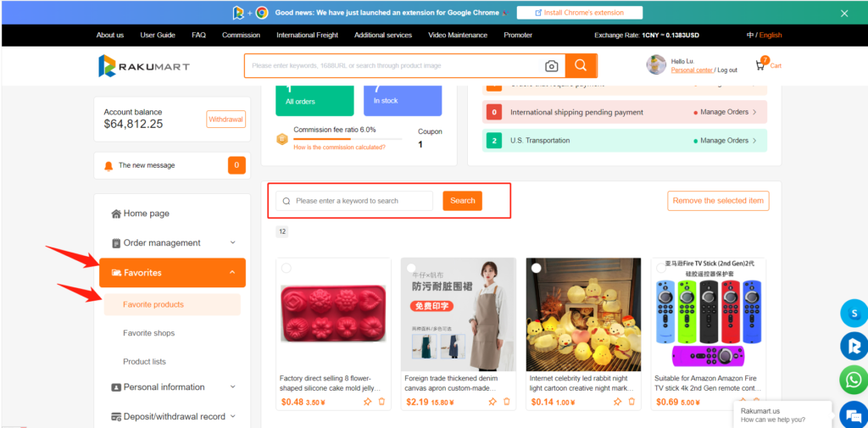Open the Rakumart app floating icon

pos(854,347)
